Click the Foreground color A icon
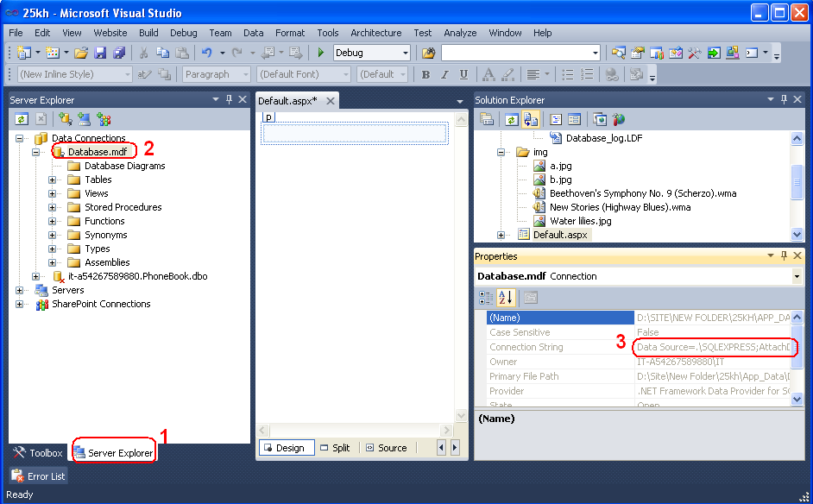Screen dimensions: 813x504 tap(488, 75)
